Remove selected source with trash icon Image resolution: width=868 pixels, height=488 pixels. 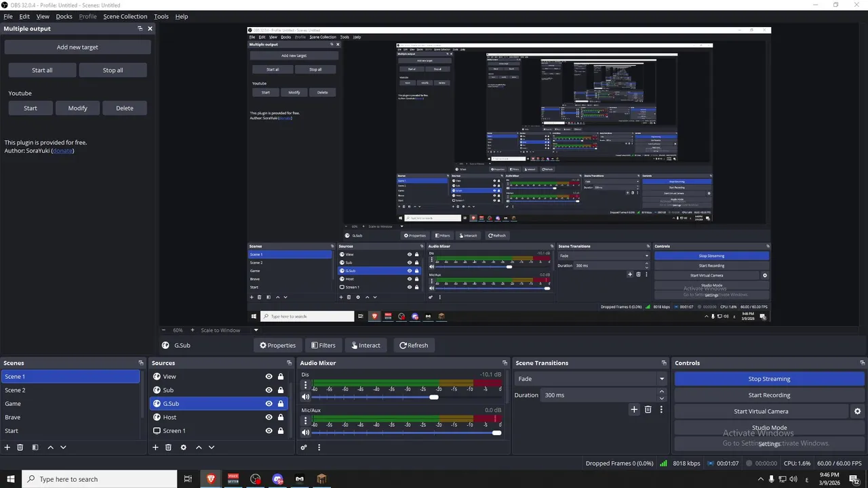[168, 447]
